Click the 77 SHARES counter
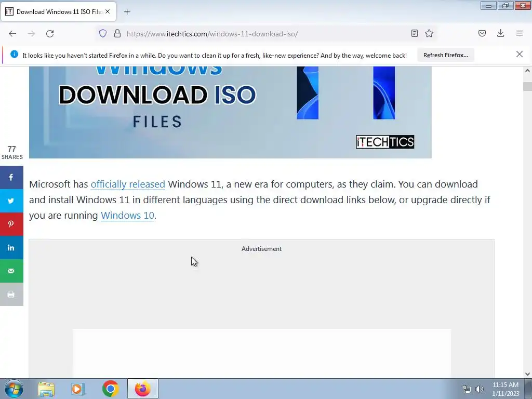 tap(12, 153)
